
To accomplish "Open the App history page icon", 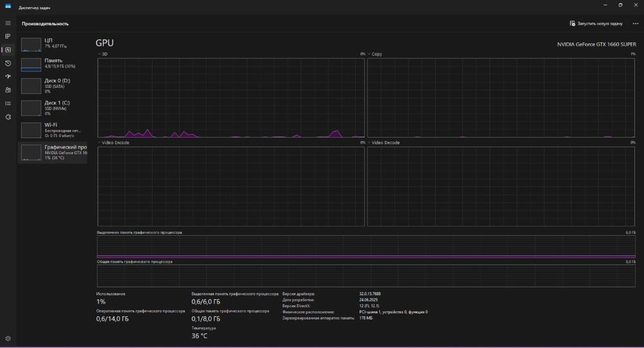I will pos(8,63).
